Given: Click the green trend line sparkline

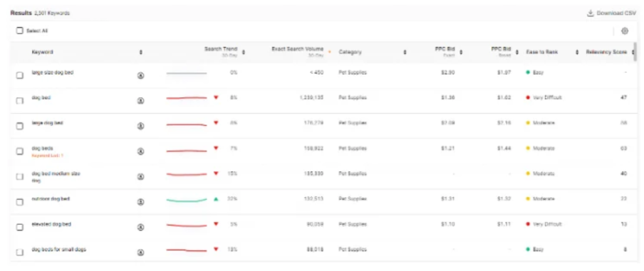Looking at the screenshot, I should tap(187, 200).
